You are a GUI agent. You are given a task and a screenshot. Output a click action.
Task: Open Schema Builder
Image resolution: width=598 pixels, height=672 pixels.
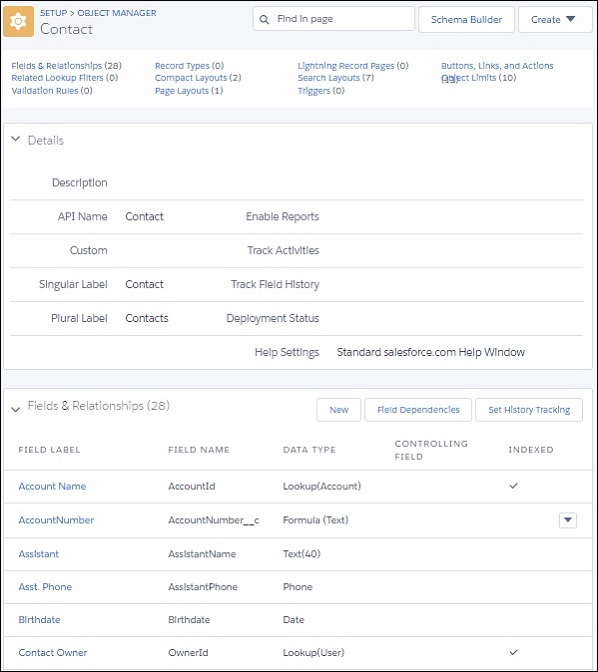pos(466,19)
